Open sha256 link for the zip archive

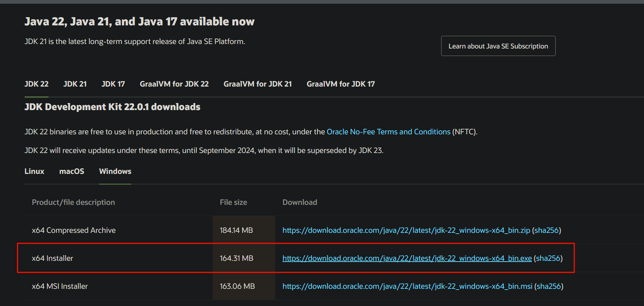coord(546,230)
